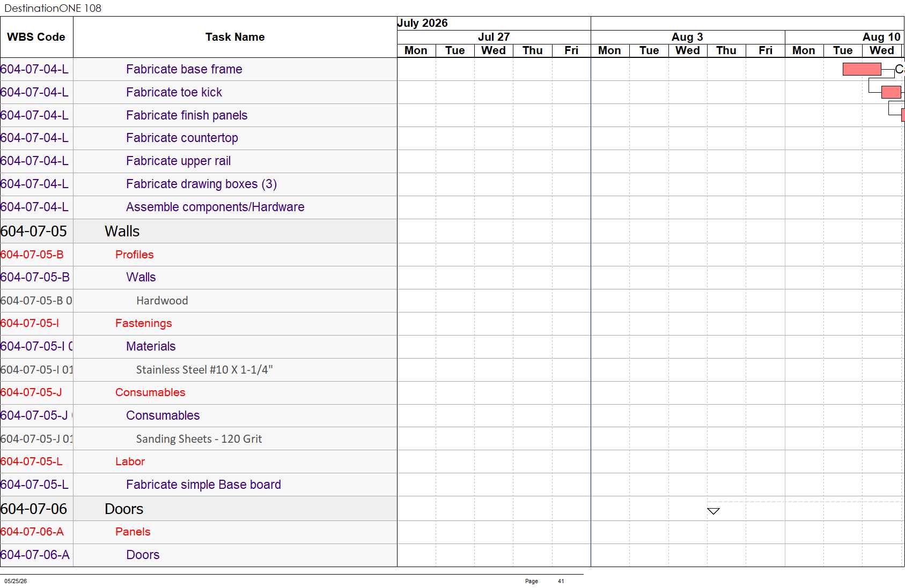The width and height of the screenshot is (905, 588).
Task: Select the Hardwood row
Action: pyautogui.click(x=198, y=301)
